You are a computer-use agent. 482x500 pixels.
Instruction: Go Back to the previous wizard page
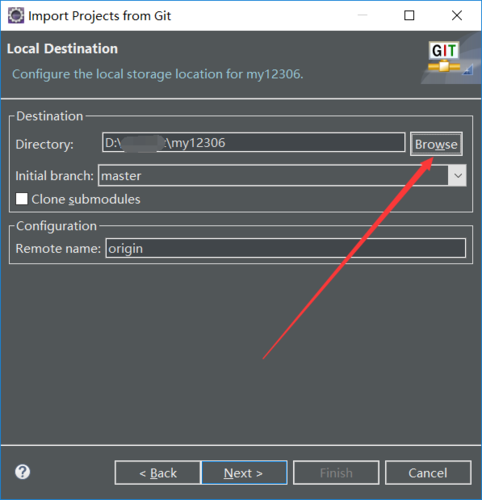(x=158, y=473)
